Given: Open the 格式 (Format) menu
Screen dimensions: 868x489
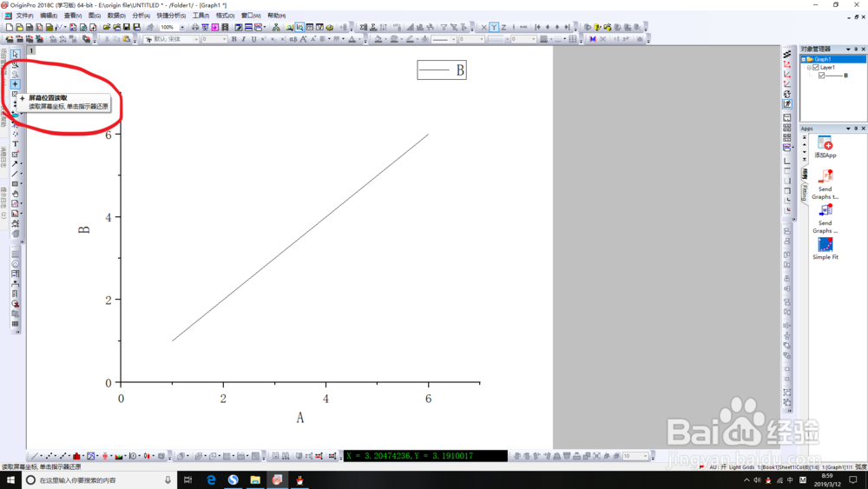Looking at the screenshot, I should [x=225, y=16].
